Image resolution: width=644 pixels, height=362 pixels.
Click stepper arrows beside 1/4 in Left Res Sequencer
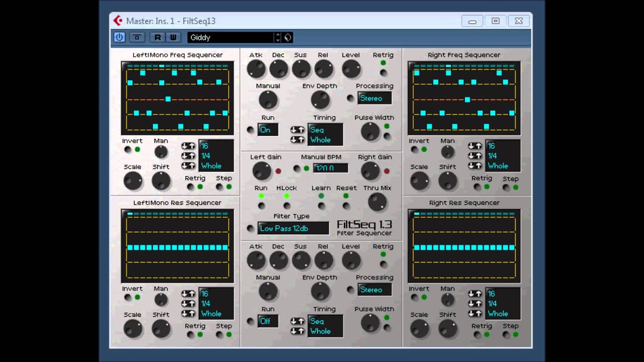coord(188,304)
